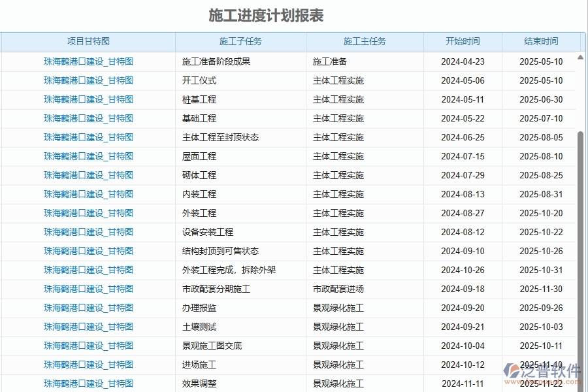
Task: Open Gantt chart link for 开工仪式 row
Action: click(x=87, y=80)
